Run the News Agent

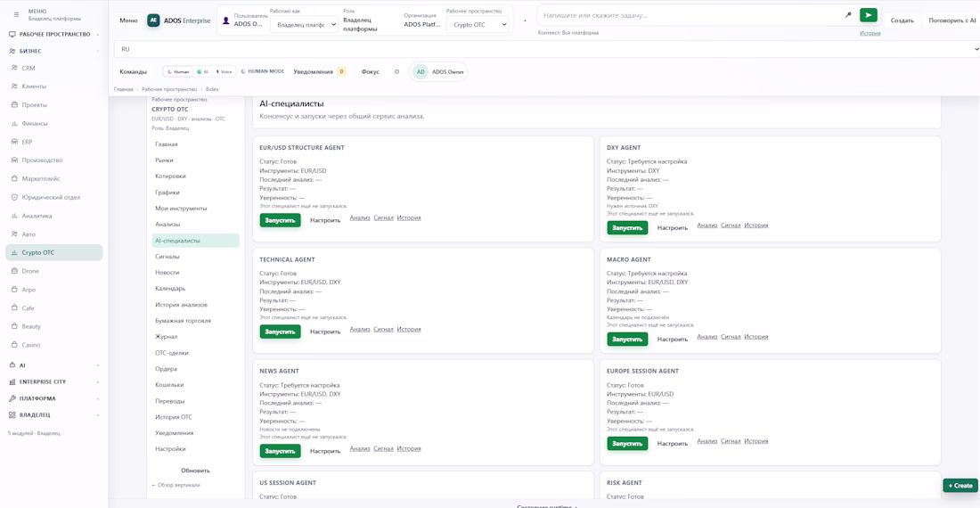[280, 451]
